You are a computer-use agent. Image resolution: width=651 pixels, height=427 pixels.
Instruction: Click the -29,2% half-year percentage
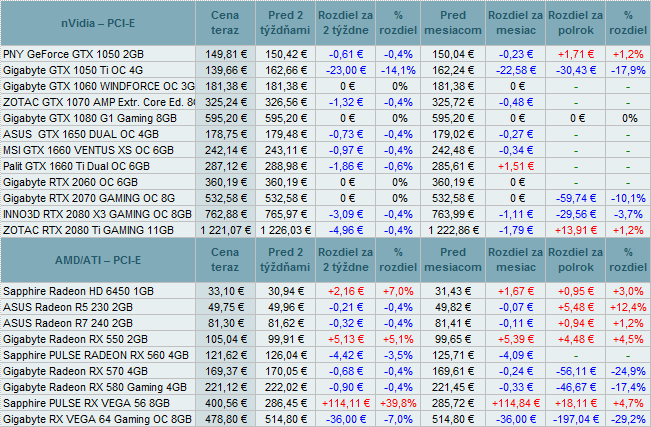click(x=628, y=420)
